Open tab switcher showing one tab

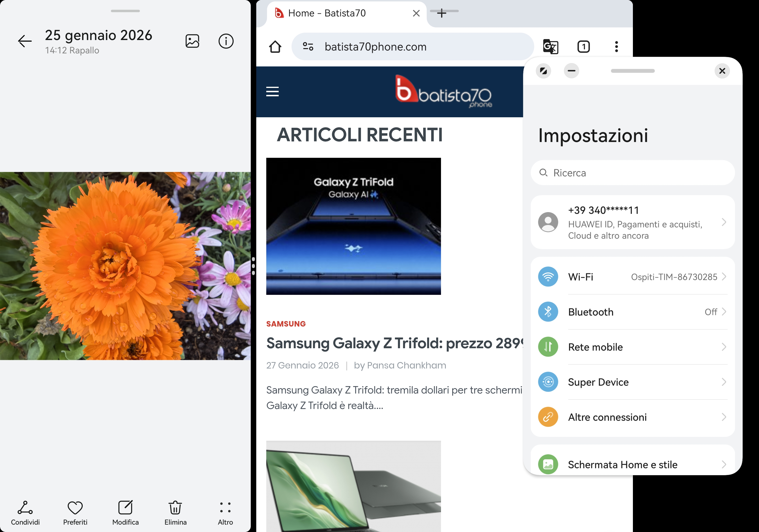584,46
